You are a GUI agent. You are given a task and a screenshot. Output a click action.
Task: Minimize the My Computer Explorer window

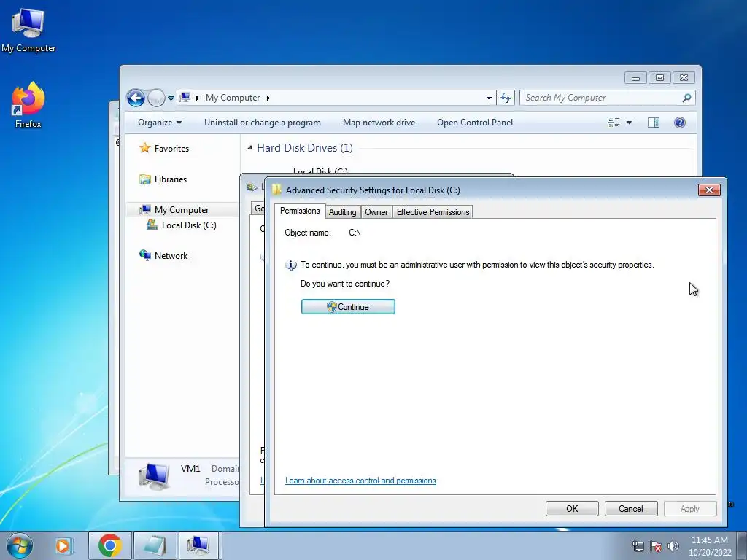click(635, 77)
